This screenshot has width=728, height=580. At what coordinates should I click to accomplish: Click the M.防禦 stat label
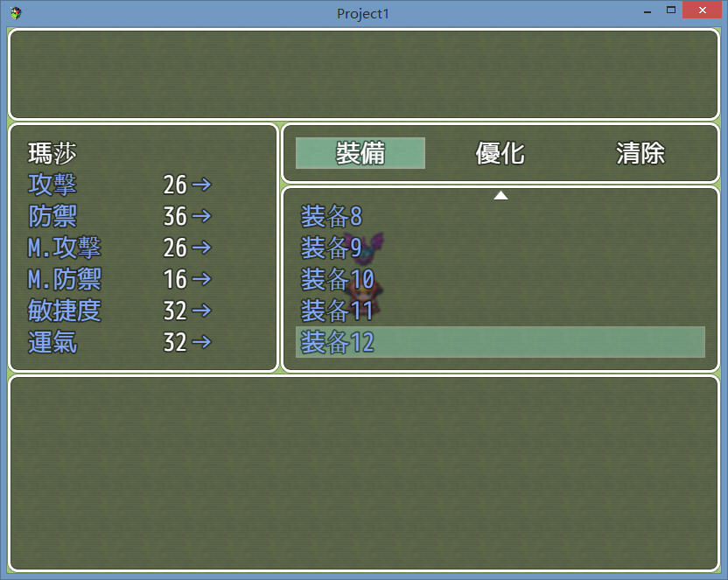64,279
